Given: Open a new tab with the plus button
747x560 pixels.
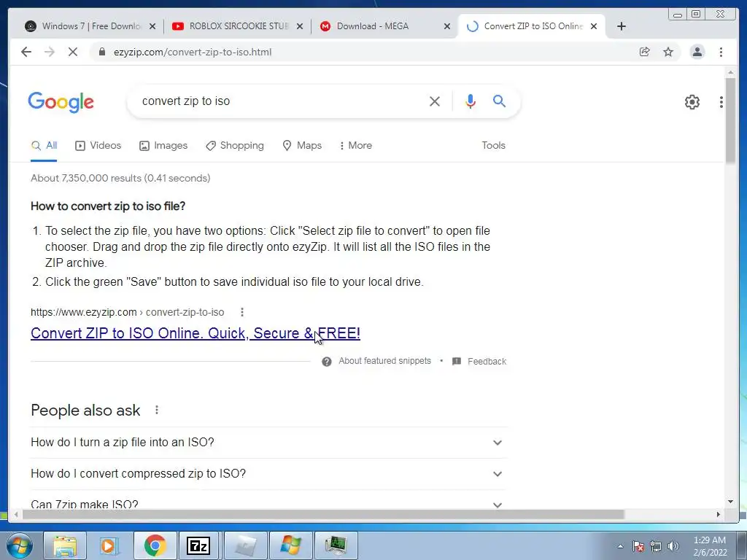Looking at the screenshot, I should 622,26.
